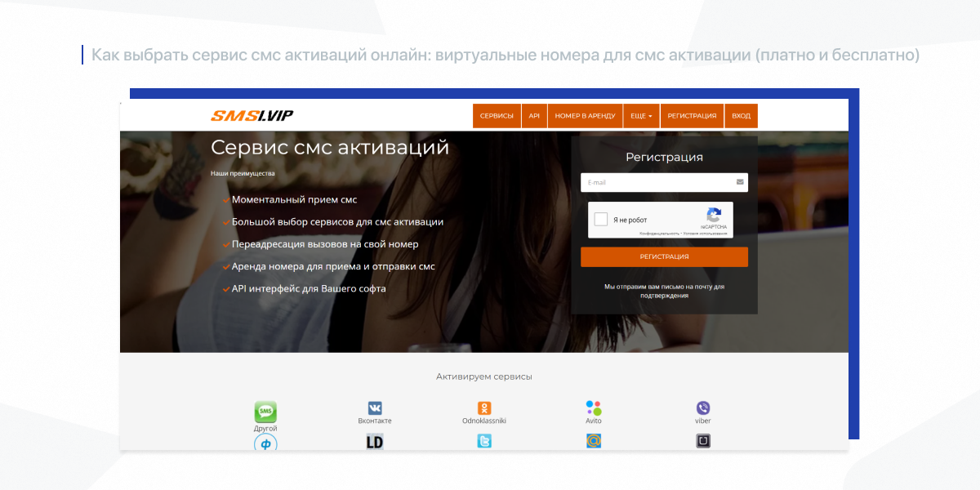Click the envelope icon in E-mail field

pos(740,182)
